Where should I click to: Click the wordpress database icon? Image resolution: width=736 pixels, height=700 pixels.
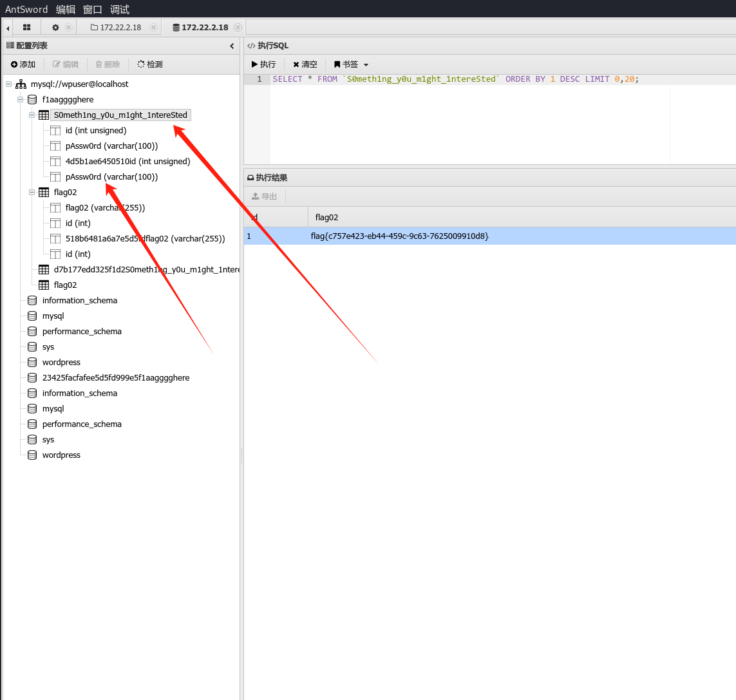tap(32, 363)
